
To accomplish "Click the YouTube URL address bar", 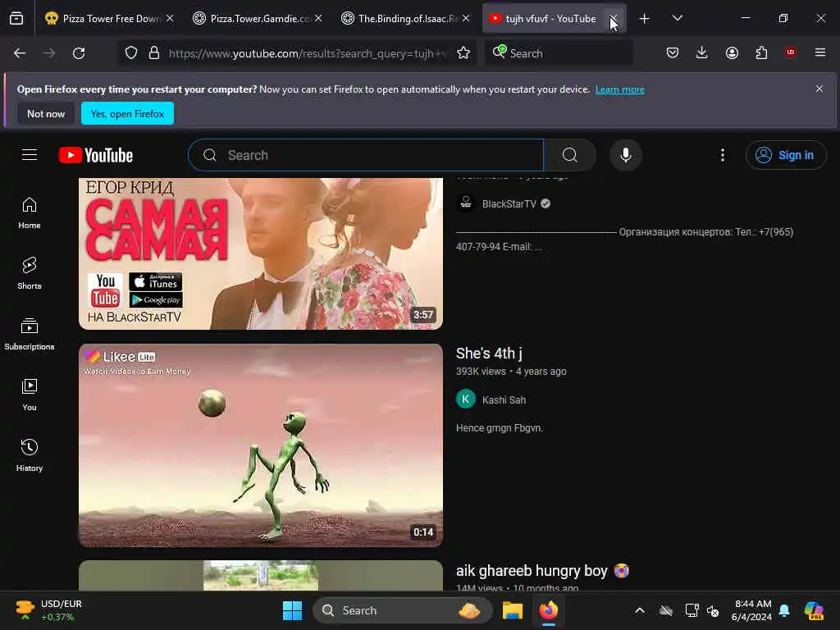I will pos(308,53).
